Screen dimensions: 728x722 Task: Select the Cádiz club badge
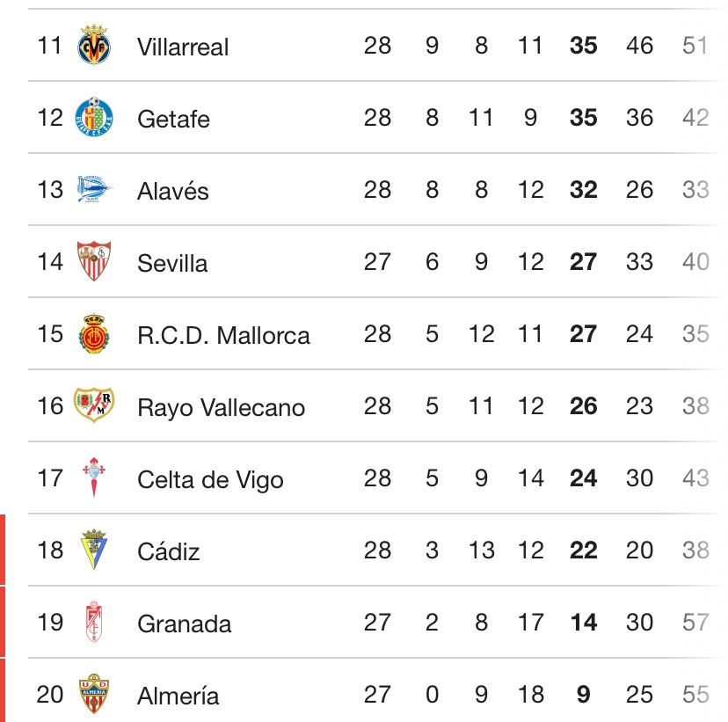coord(94,551)
